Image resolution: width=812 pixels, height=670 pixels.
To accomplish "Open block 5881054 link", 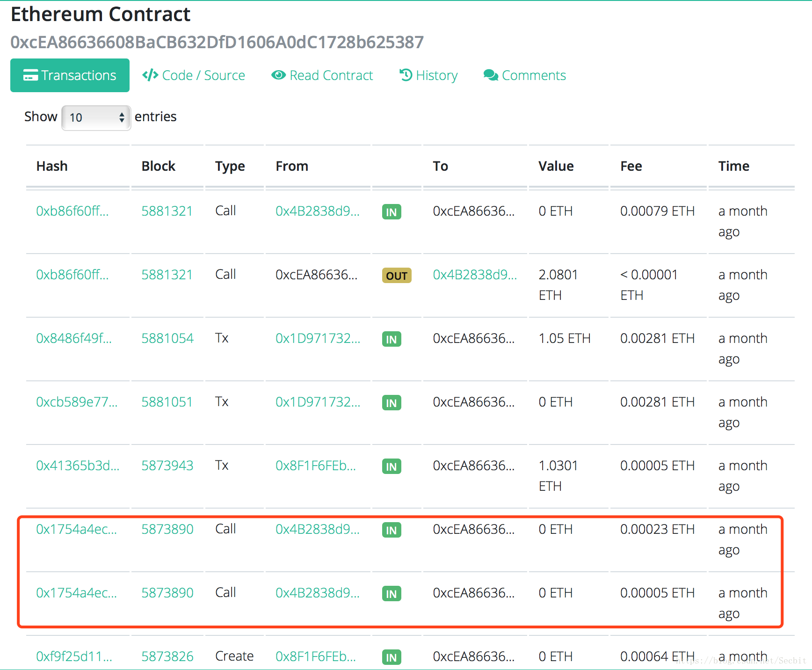I will pos(167,338).
